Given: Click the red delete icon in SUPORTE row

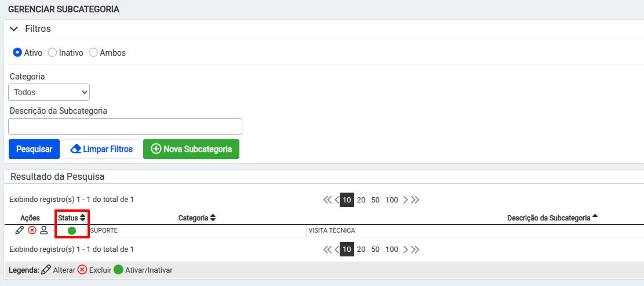Looking at the screenshot, I should (32, 230).
